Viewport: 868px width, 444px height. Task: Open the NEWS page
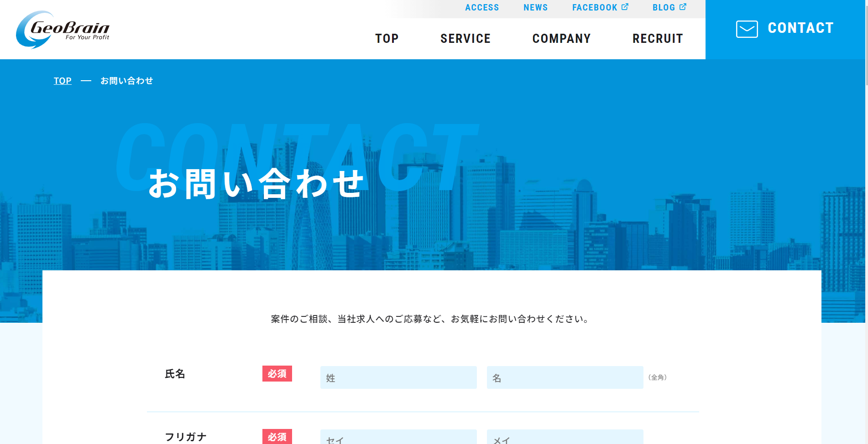[x=535, y=8]
